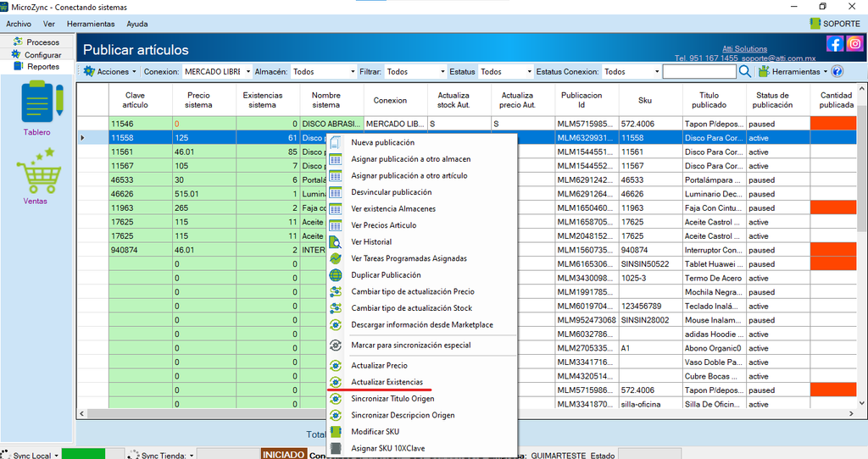Select the Sku cell 123456789

pyautogui.click(x=651, y=307)
